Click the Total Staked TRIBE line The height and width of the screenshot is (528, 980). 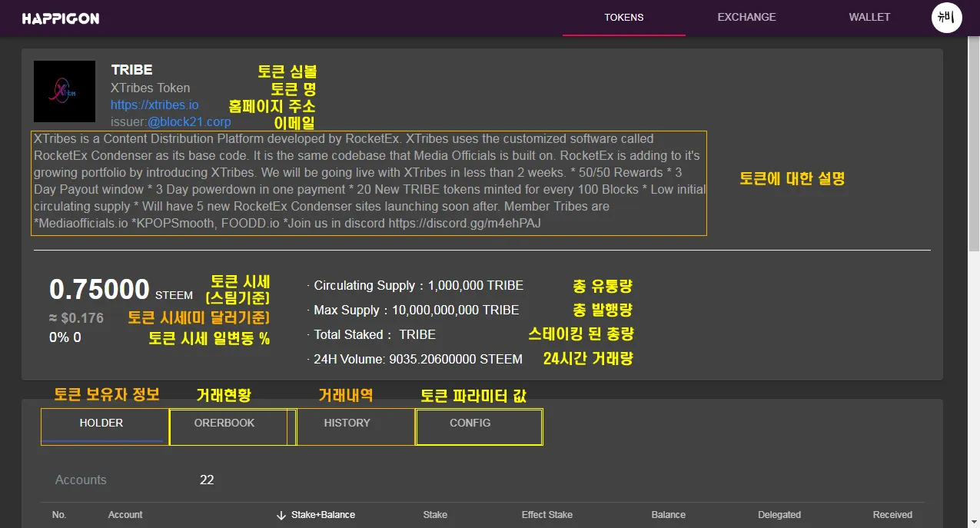pos(371,335)
